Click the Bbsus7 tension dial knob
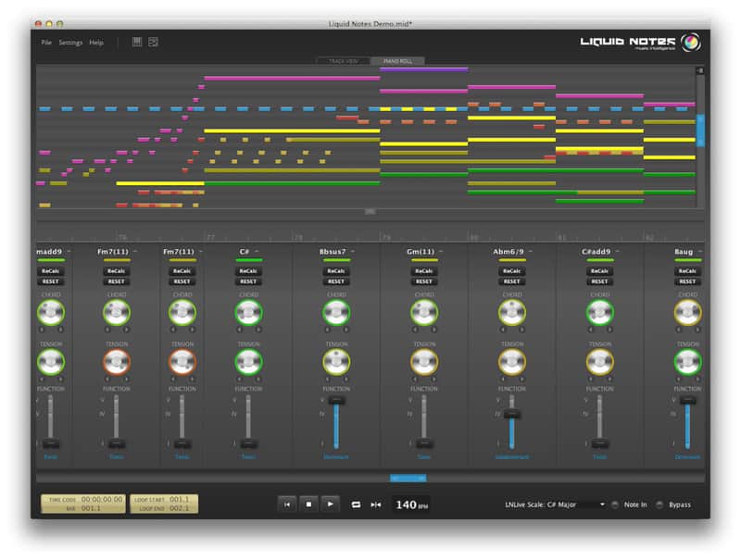Image resolution: width=741 pixels, height=560 pixels. (x=336, y=362)
